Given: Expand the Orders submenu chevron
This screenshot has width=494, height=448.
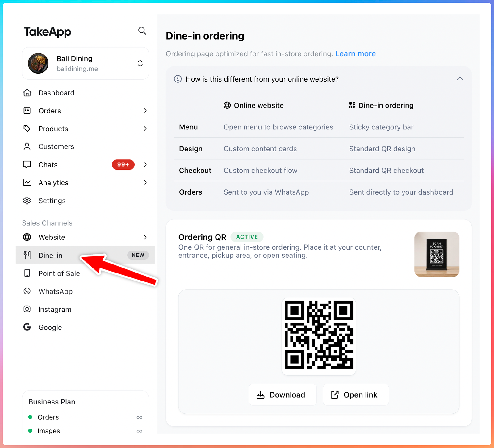Looking at the screenshot, I should tap(145, 111).
